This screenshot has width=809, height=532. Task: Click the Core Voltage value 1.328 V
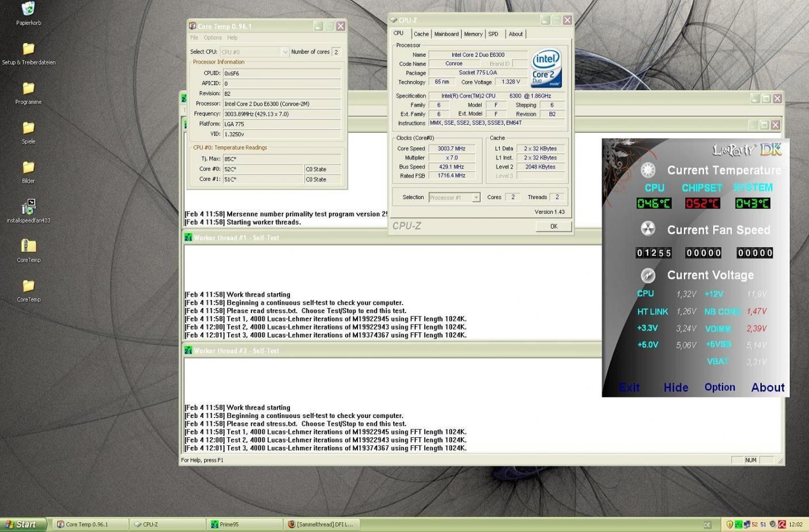pos(511,82)
